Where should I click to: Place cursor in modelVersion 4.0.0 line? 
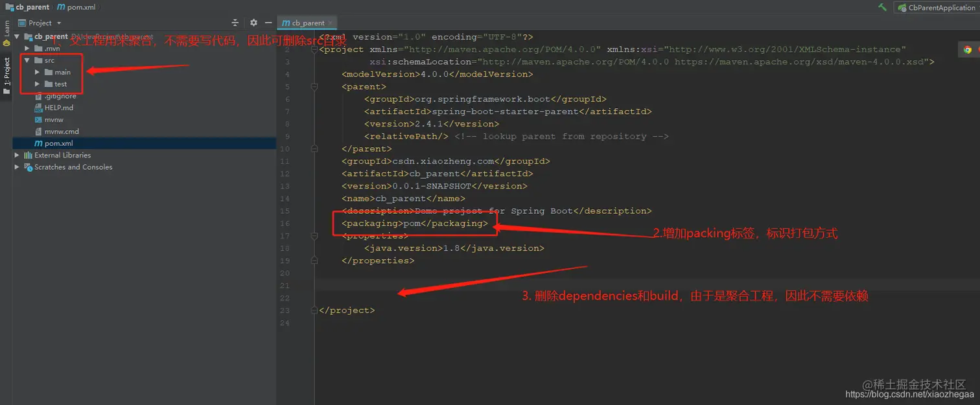click(x=437, y=74)
